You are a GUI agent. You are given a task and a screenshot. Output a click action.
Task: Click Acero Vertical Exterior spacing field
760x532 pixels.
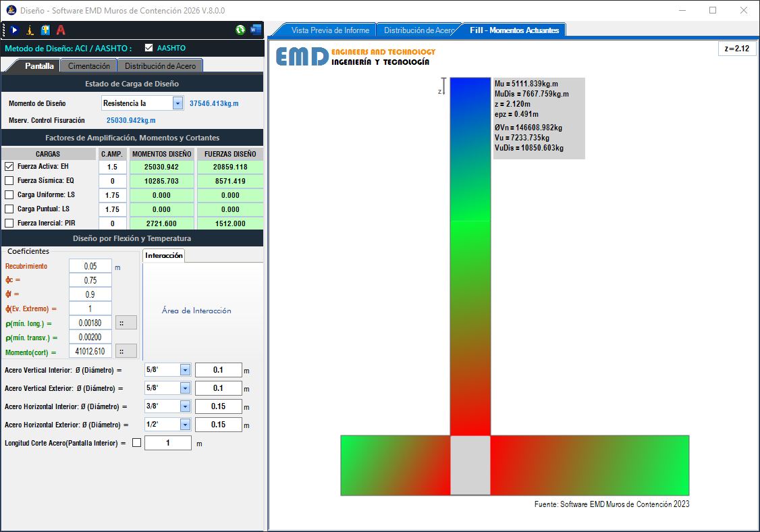coord(218,388)
